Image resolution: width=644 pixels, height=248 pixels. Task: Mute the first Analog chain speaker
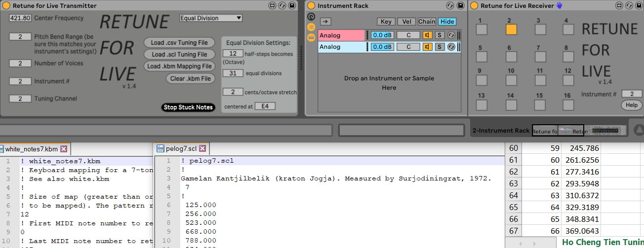(427, 35)
